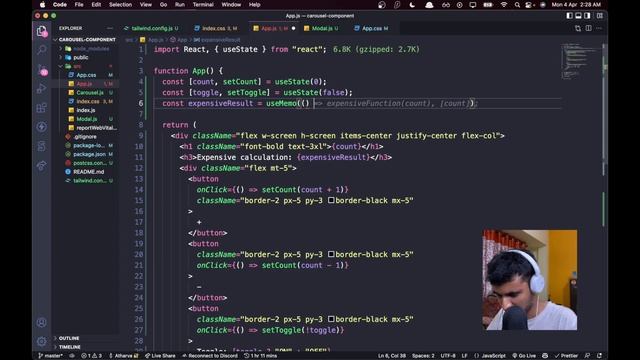Click border-black color swatch on line 15

click(331, 200)
